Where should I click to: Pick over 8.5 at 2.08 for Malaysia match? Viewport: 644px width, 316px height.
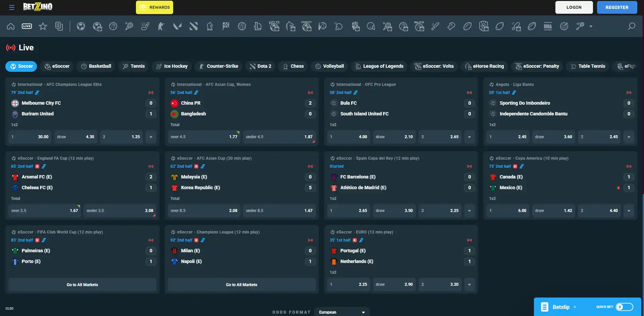(x=204, y=211)
